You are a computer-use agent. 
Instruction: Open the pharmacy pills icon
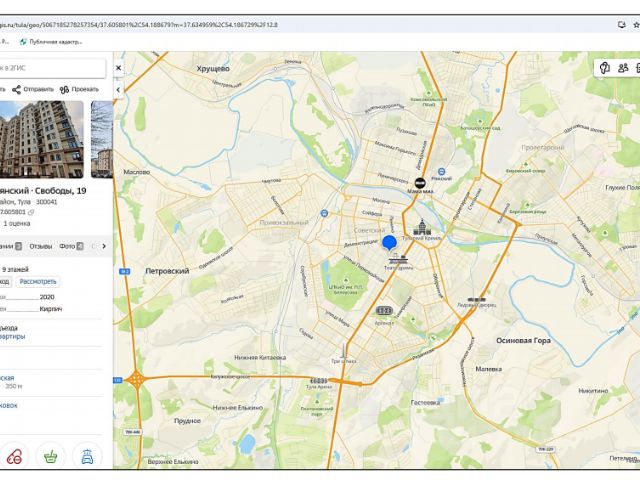point(14,456)
